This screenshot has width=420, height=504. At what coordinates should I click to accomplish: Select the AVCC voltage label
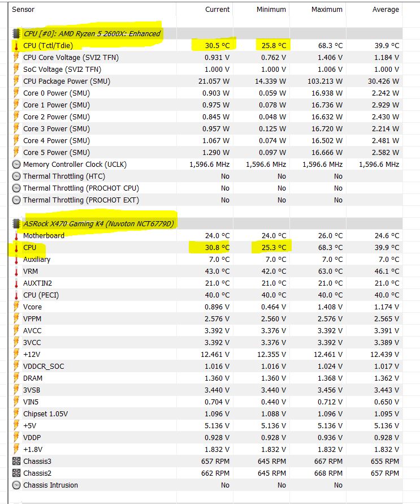point(32,331)
